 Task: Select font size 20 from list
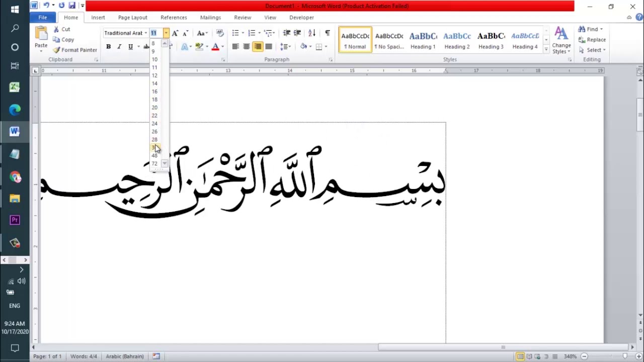(154, 108)
